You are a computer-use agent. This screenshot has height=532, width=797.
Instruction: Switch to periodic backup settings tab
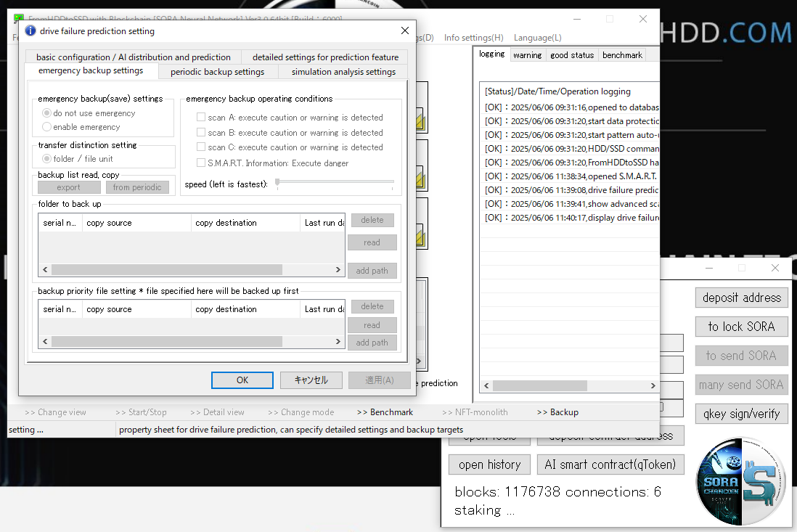(218, 72)
